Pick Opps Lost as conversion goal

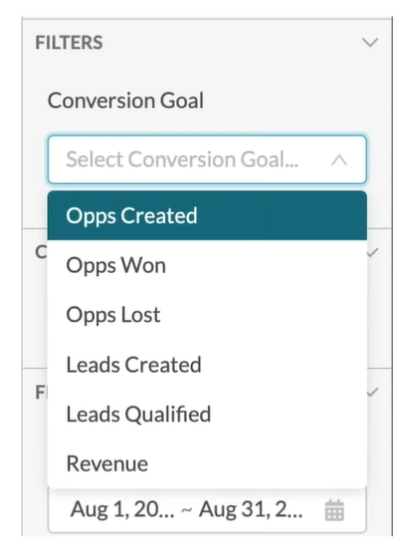[207, 315]
